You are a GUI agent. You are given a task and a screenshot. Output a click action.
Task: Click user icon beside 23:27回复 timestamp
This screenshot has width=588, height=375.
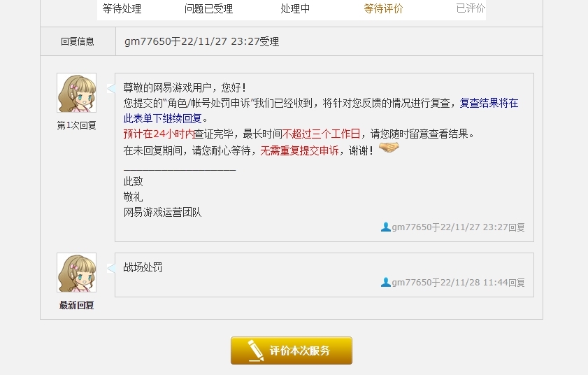click(x=385, y=227)
